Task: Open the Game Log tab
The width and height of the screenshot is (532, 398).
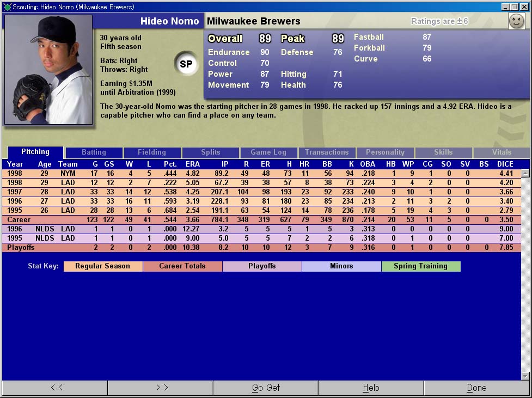Action: coord(268,152)
